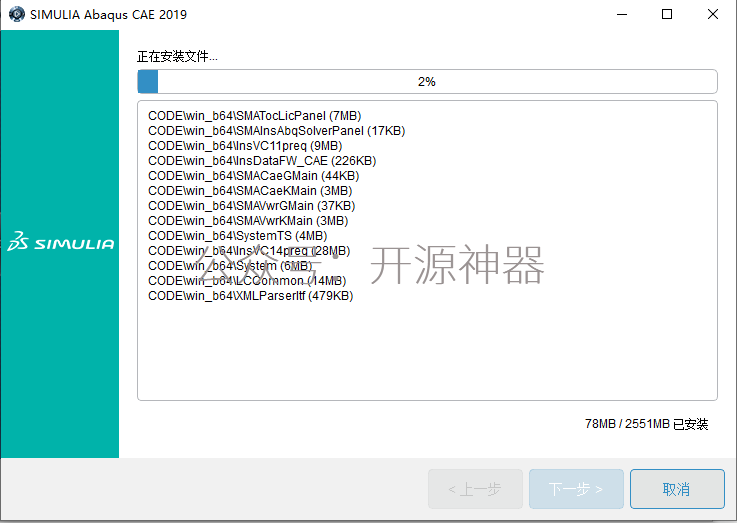Click the 78MB / 2551MB installed status text
737x523 pixels.
click(x=646, y=424)
